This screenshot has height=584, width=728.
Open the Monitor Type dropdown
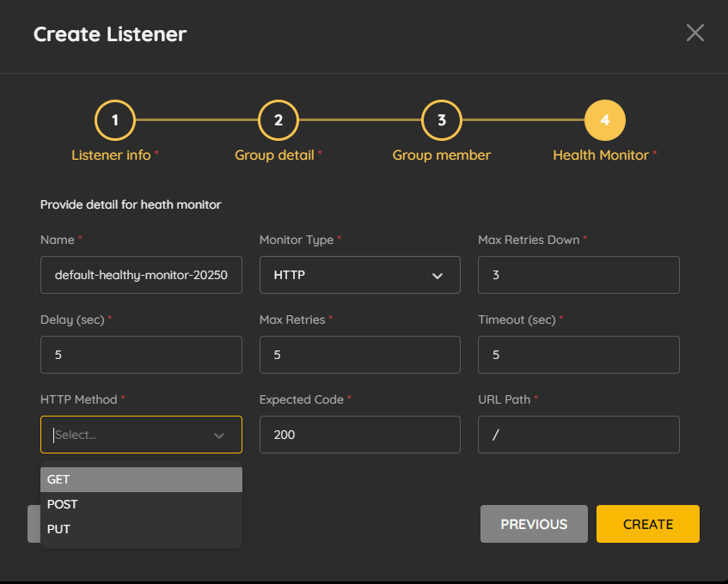coord(360,275)
